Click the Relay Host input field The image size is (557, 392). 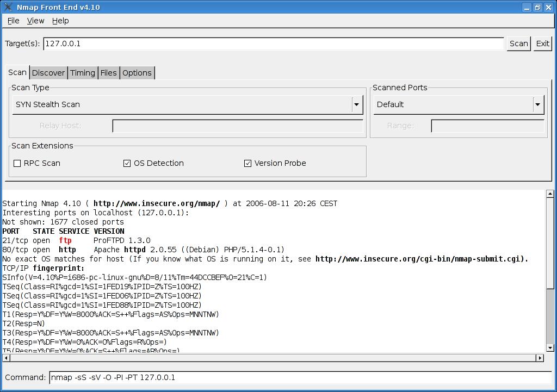[x=238, y=126]
